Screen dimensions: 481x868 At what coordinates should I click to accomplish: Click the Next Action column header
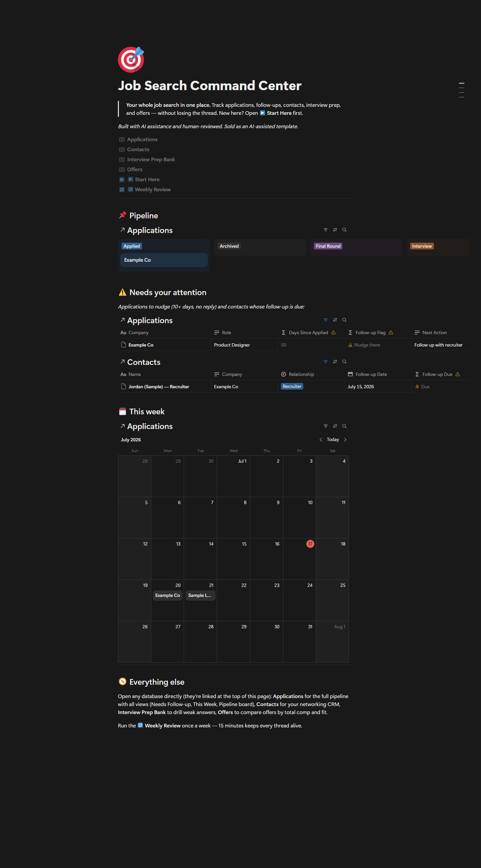tap(440, 333)
